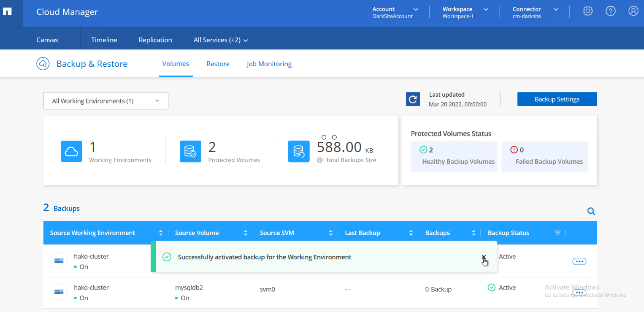This screenshot has height=312, width=644.
Task: Switch to the Restore tab
Action: pos(218,64)
